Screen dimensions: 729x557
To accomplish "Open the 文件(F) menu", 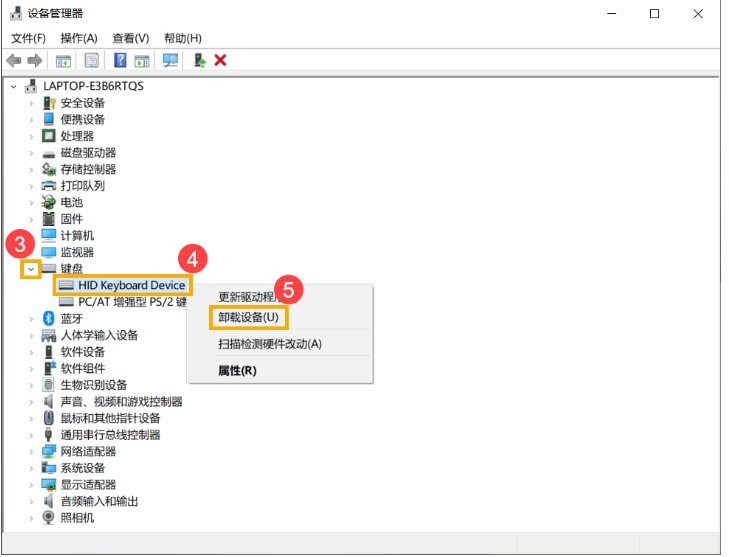I will pyautogui.click(x=28, y=38).
